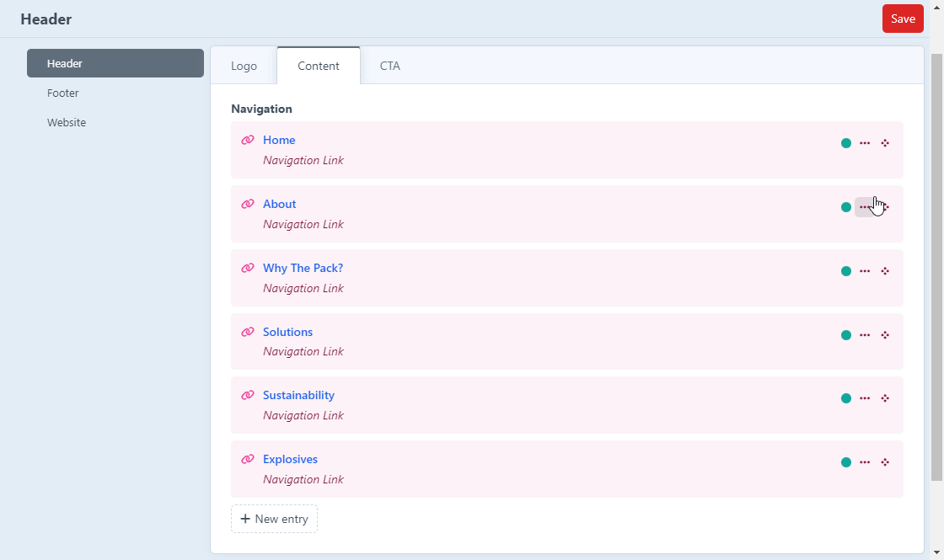Click the drag handle on Sustainability row
This screenshot has width=944, height=560.
885,398
